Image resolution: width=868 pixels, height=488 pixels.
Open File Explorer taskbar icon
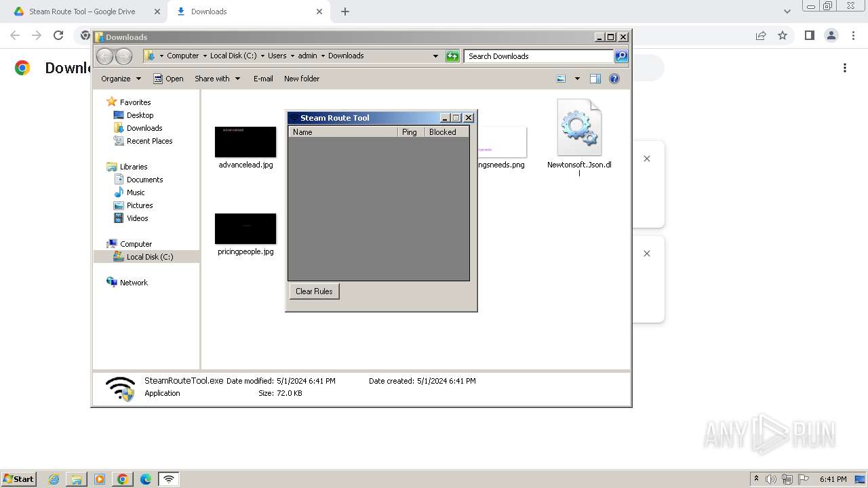pos(77,479)
